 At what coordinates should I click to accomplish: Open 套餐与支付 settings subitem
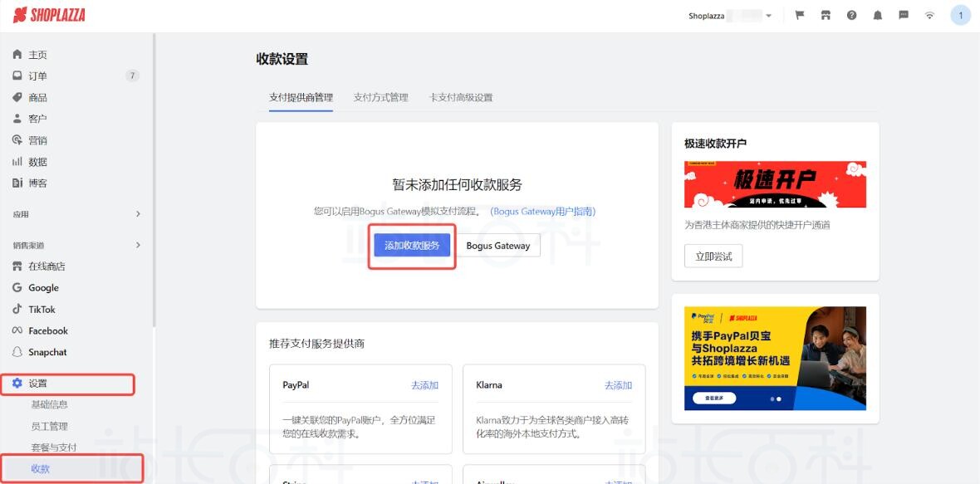pos(54,447)
